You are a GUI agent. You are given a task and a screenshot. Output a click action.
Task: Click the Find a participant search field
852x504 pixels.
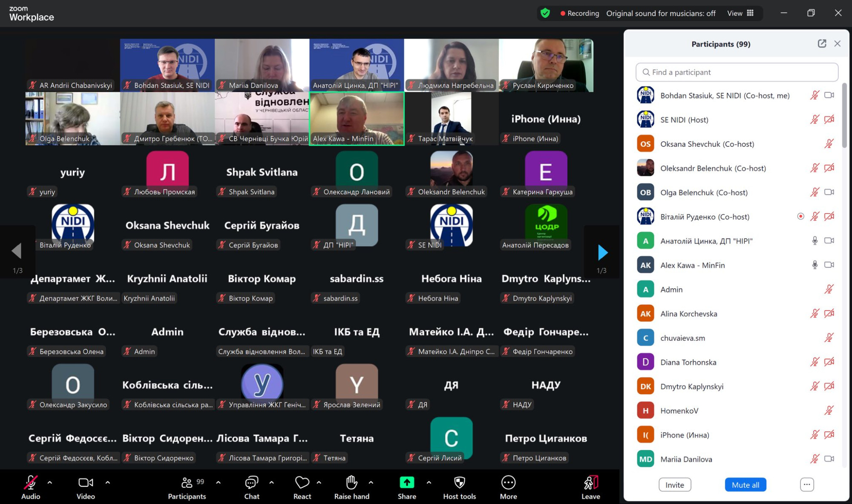(737, 72)
